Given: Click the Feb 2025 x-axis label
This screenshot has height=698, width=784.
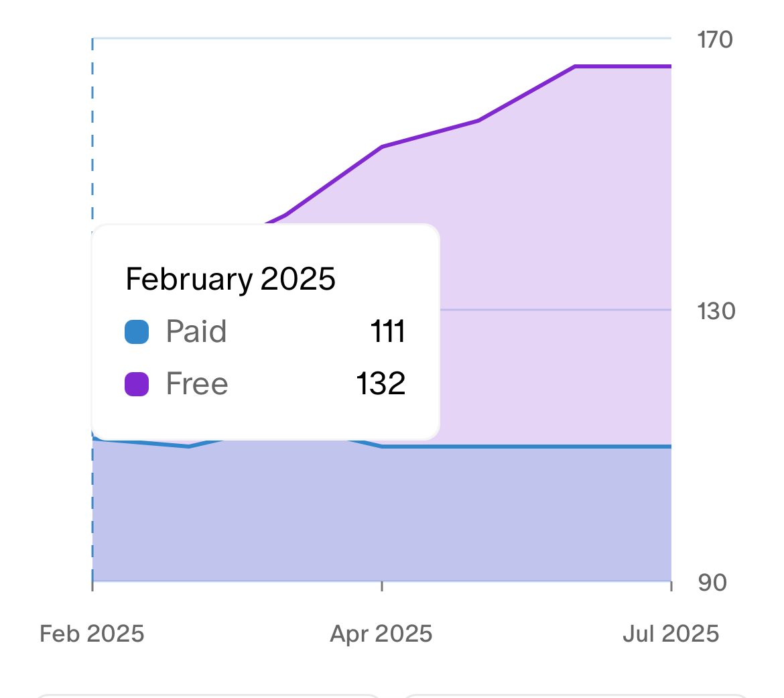Looking at the screenshot, I should [x=92, y=634].
